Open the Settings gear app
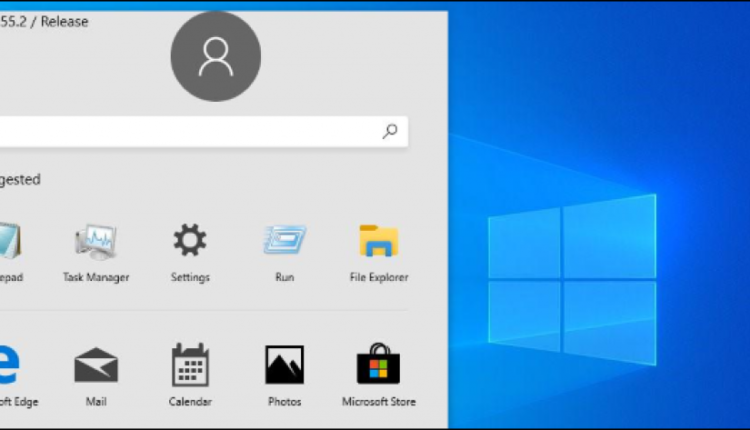 (x=190, y=254)
